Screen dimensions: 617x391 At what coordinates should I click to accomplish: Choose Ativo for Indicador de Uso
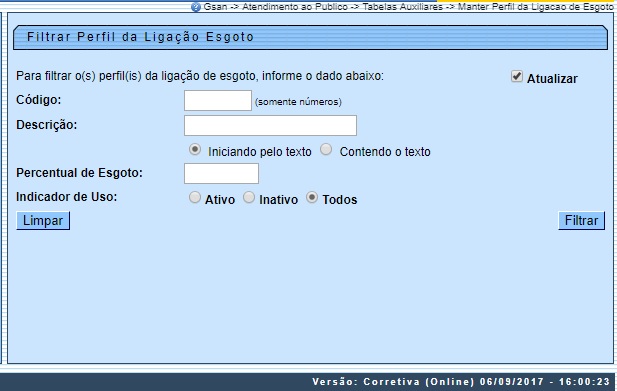tap(195, 197)
